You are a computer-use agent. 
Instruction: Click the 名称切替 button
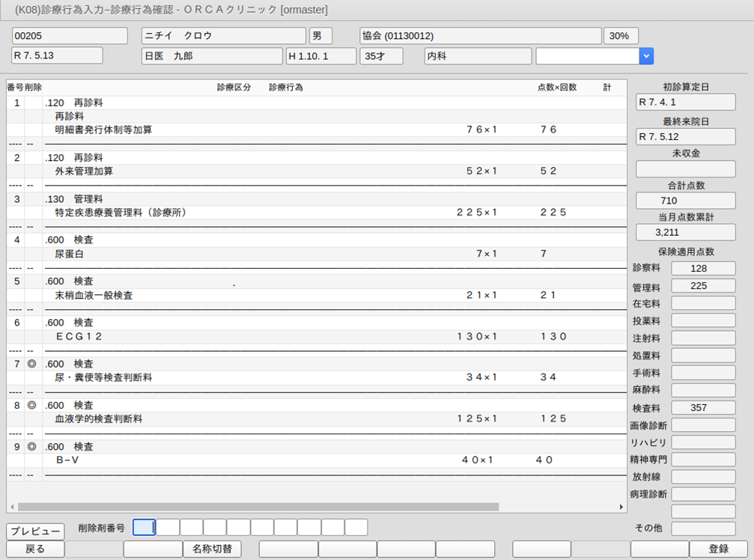pos(212,549)
